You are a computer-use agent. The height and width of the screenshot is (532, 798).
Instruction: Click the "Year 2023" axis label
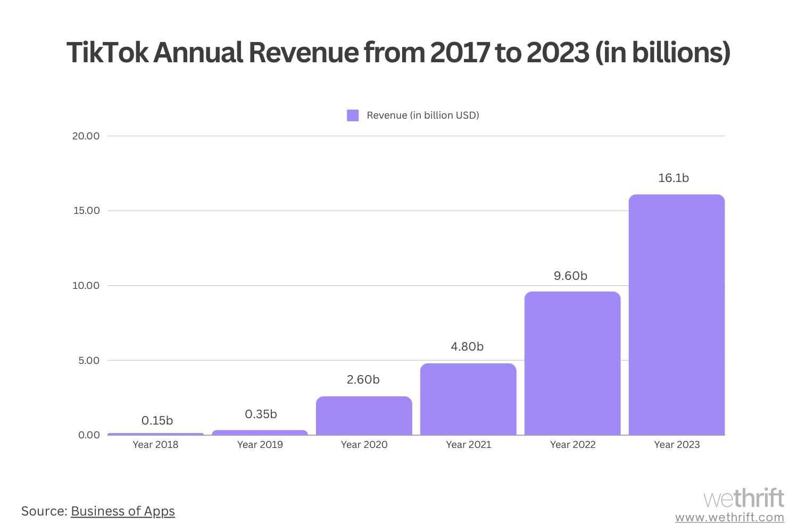click(x=677, y=445)
